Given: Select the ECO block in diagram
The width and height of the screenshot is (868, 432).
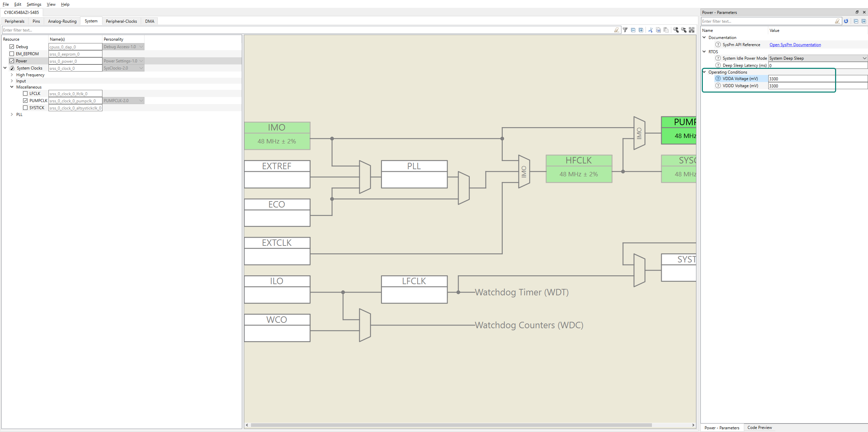Looking at the screenshot, I should tap(277, 213).
